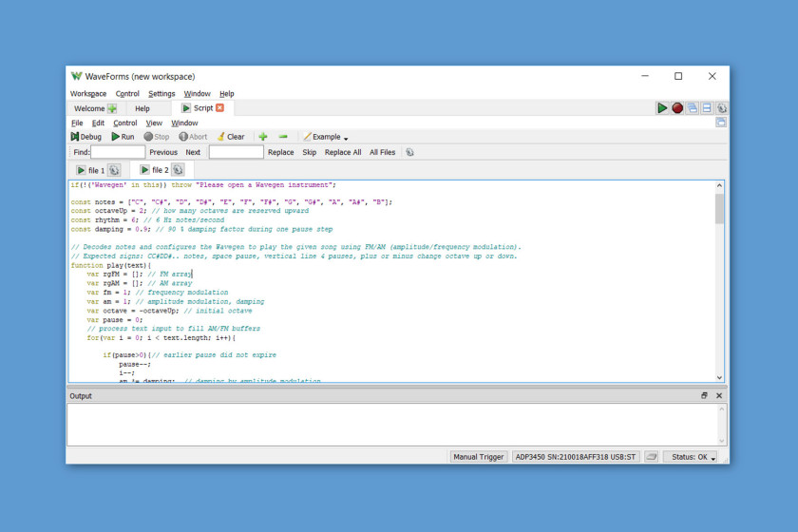Screen dimensions: 798x532
Task: Click code editor scroll down arrow
Action: [x=719, y=377]
